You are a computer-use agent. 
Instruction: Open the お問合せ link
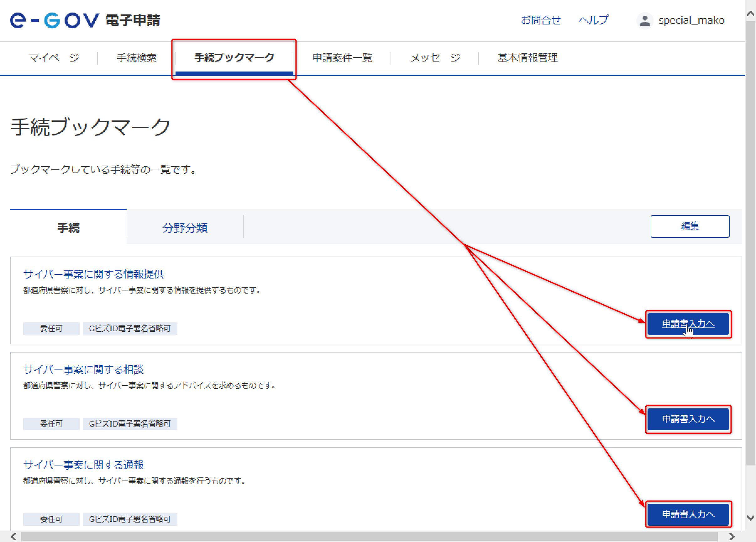tap(541, 20)
